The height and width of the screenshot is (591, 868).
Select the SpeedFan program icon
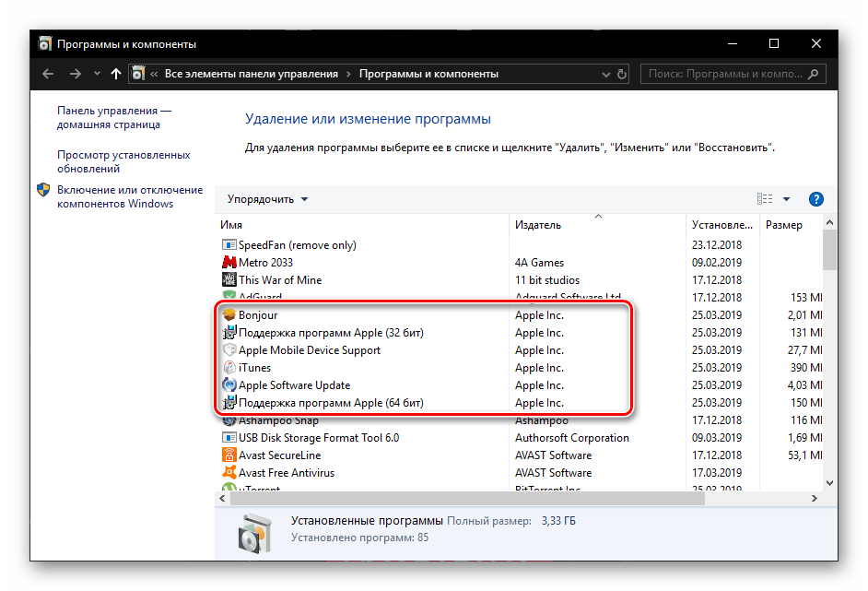point(229,245)
